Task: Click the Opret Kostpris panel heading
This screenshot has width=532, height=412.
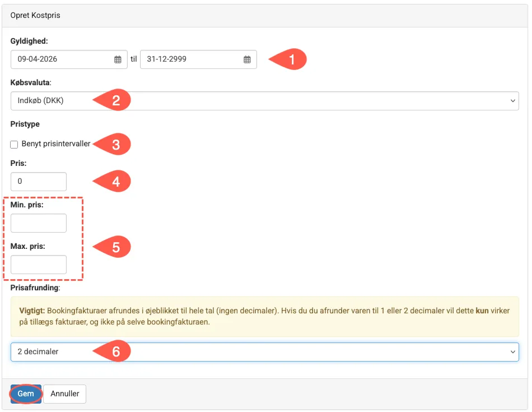Action: point(35,16)
